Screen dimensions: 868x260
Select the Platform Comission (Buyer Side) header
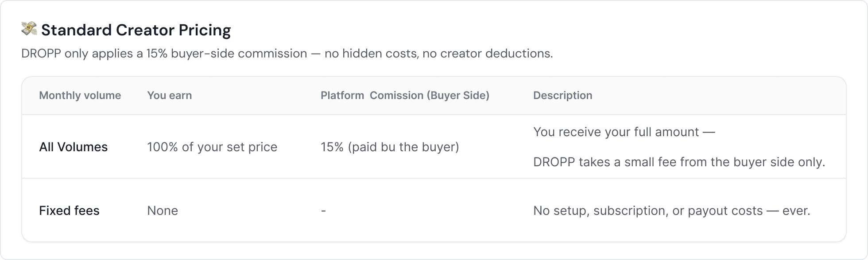(405, 96)
